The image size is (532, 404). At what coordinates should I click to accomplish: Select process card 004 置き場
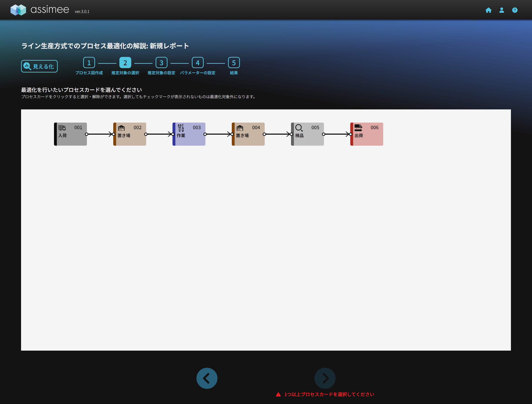(248, 134)
